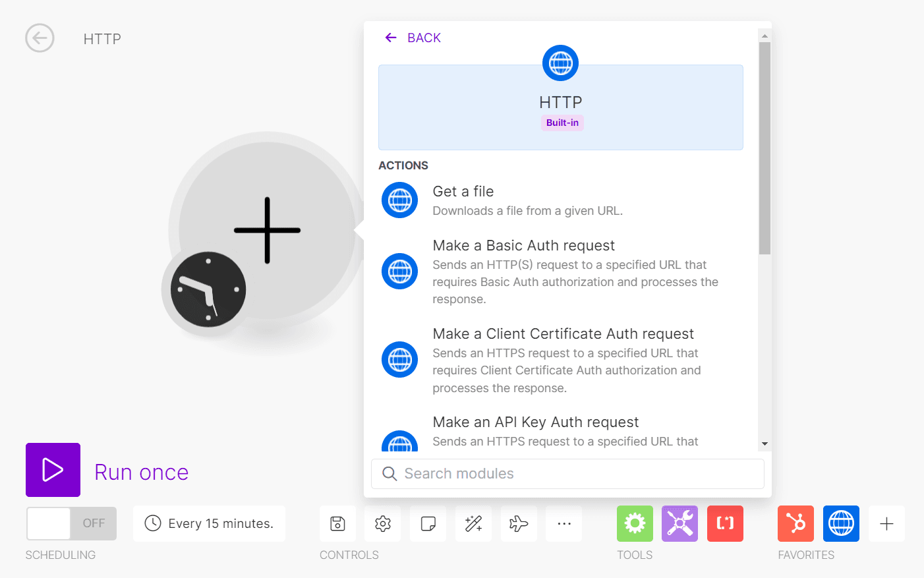This screenshot has width=924, height=578.
Task: Click the airplane auto-commit icon
Action: pyautogui.click(x=519, y=523)
